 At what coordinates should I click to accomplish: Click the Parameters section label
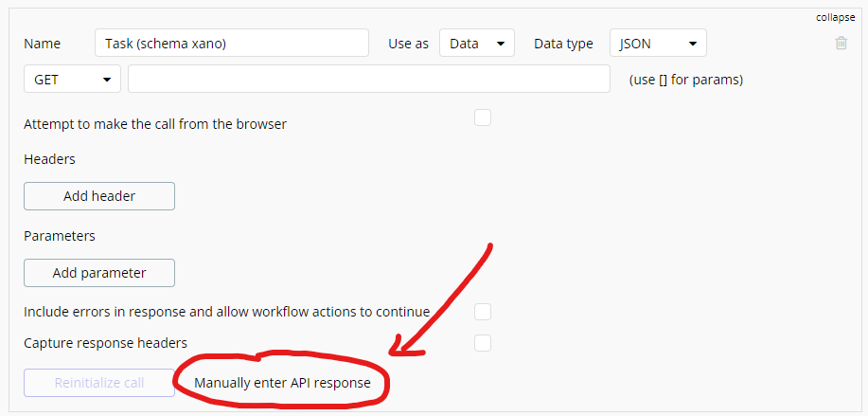(x=60, y=236)
